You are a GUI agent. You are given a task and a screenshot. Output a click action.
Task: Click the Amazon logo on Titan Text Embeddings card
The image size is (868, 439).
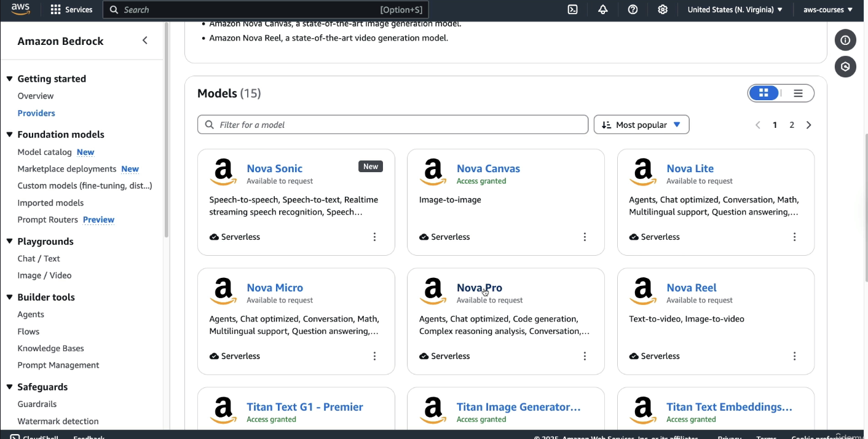tap(643, 411)
